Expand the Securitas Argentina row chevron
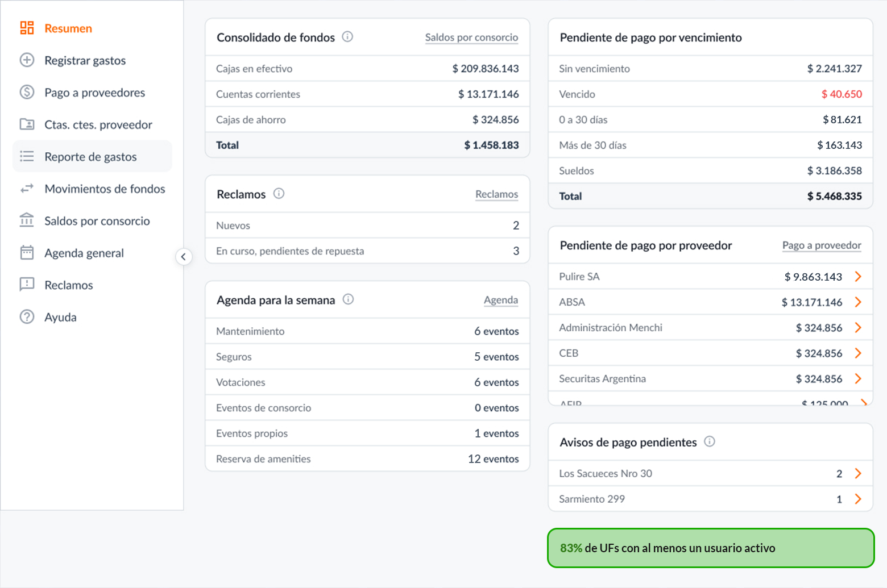 (x=858, y=379)
